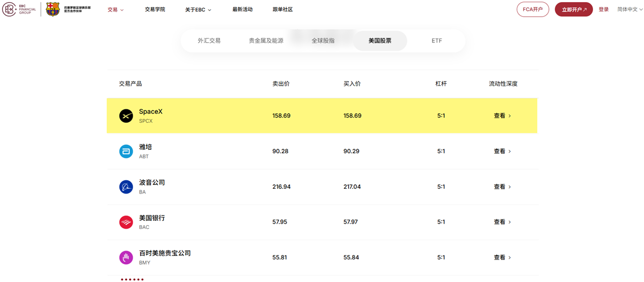View liquidity depth for SpaceX
The height and width of the screenshot is (282, 644).
click(x=502, y=116)
